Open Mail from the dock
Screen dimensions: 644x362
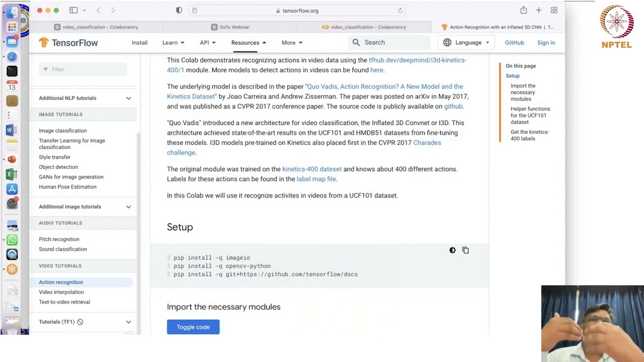[x=12, y=42]
